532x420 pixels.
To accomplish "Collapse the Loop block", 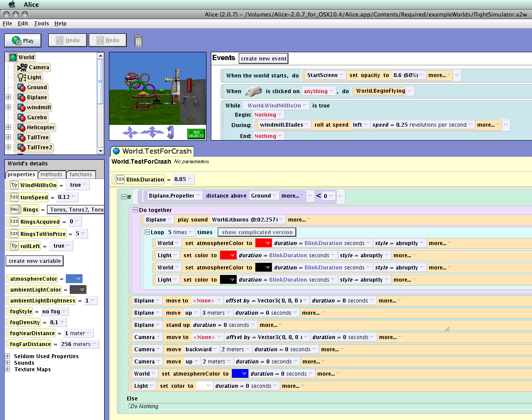I will coord(147,232).
